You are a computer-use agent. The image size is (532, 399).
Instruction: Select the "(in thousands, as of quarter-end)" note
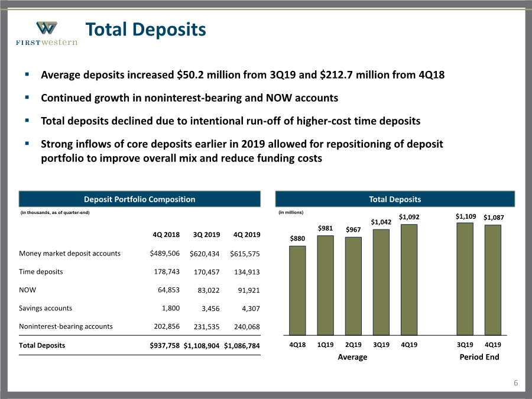[55, 213]
